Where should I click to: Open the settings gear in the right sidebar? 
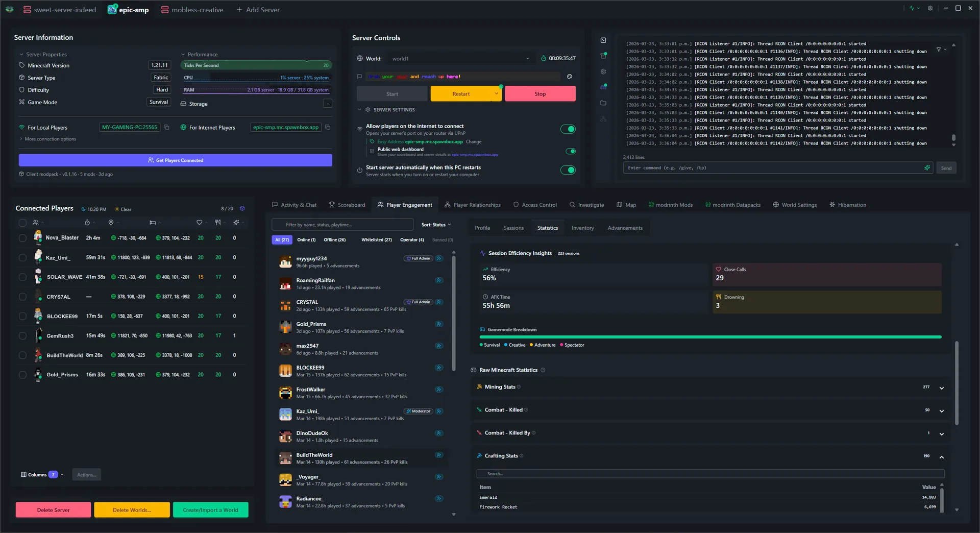point(603,71)
